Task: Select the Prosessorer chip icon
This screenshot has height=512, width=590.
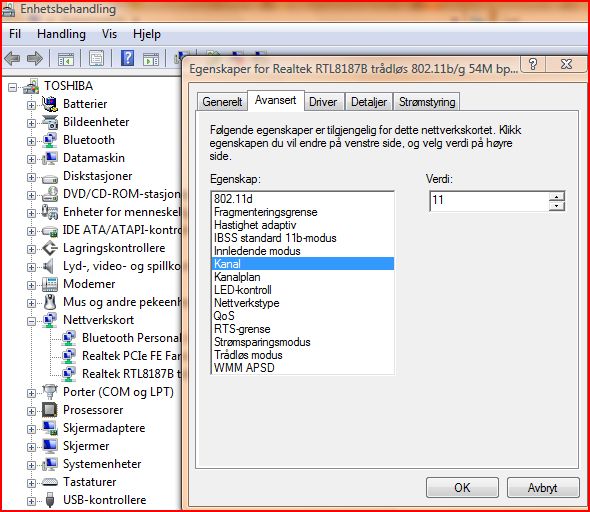Action: [x=50, y=410]
